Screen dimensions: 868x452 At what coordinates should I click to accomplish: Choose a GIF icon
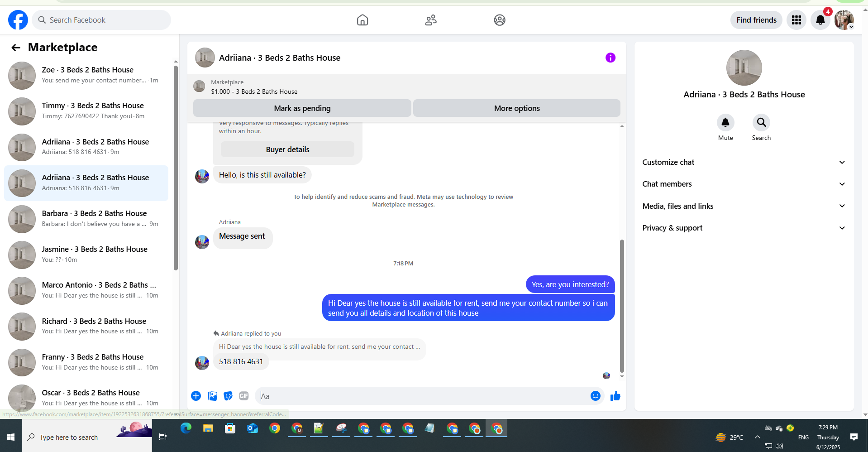[244, 396]
